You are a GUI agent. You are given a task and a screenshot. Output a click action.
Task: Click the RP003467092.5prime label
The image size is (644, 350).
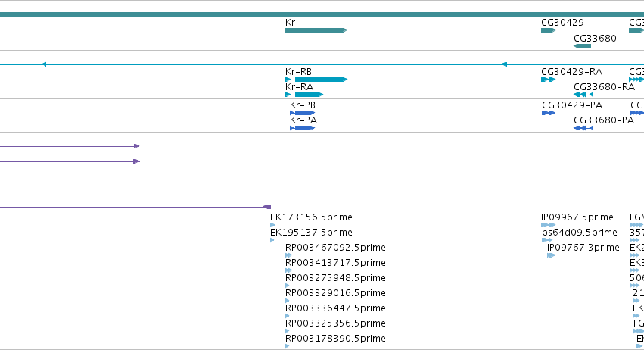point(335,248)
